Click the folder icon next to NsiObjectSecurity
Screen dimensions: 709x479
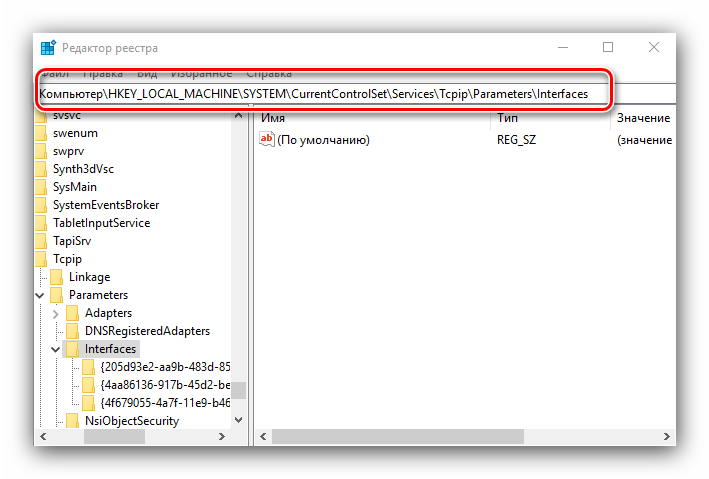pos(72,421)
